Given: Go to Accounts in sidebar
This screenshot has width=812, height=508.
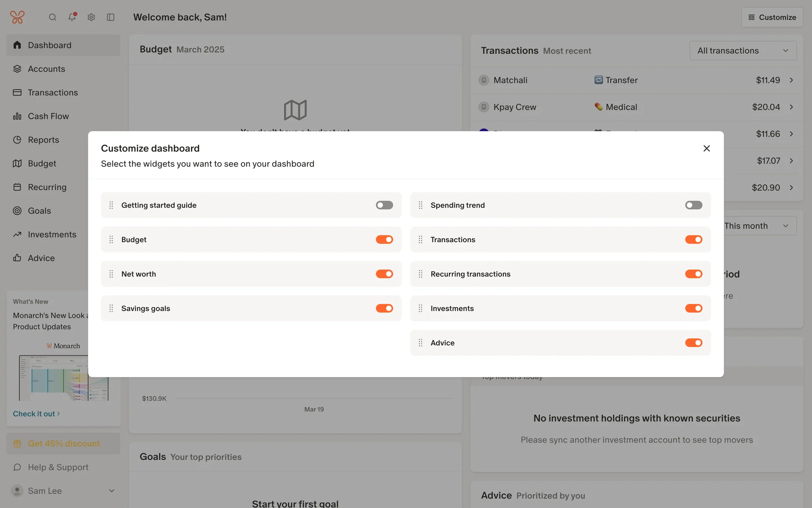Looking at the screenshot, I should [47, 69].
